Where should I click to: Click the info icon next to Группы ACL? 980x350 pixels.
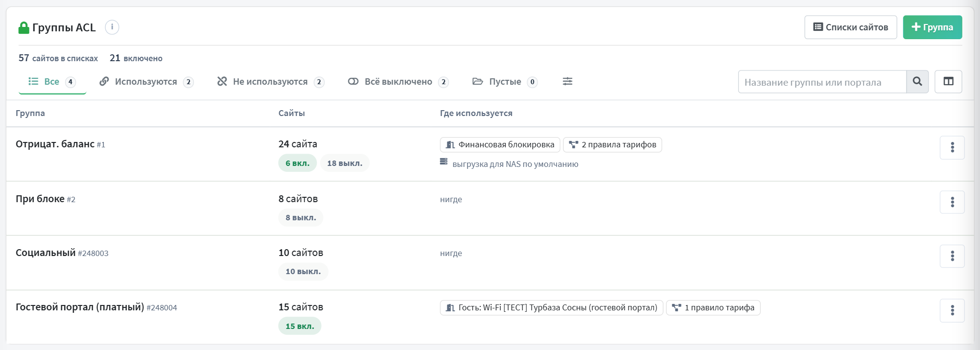[x=112, y=27]
